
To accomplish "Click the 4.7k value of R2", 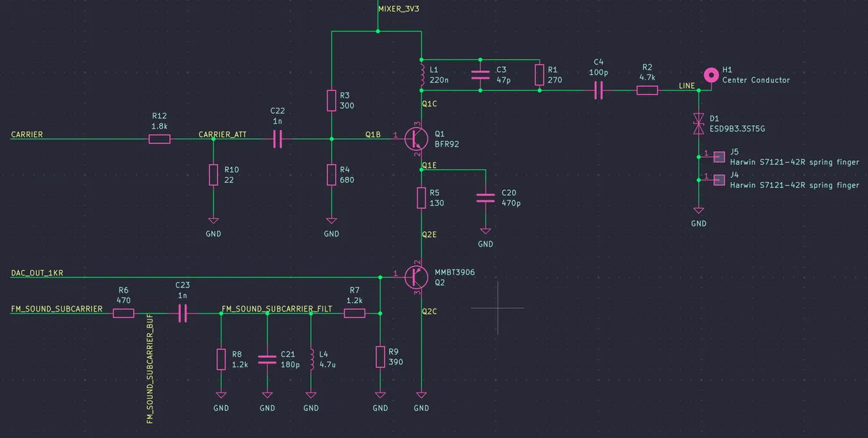I will tap(647, 77).
